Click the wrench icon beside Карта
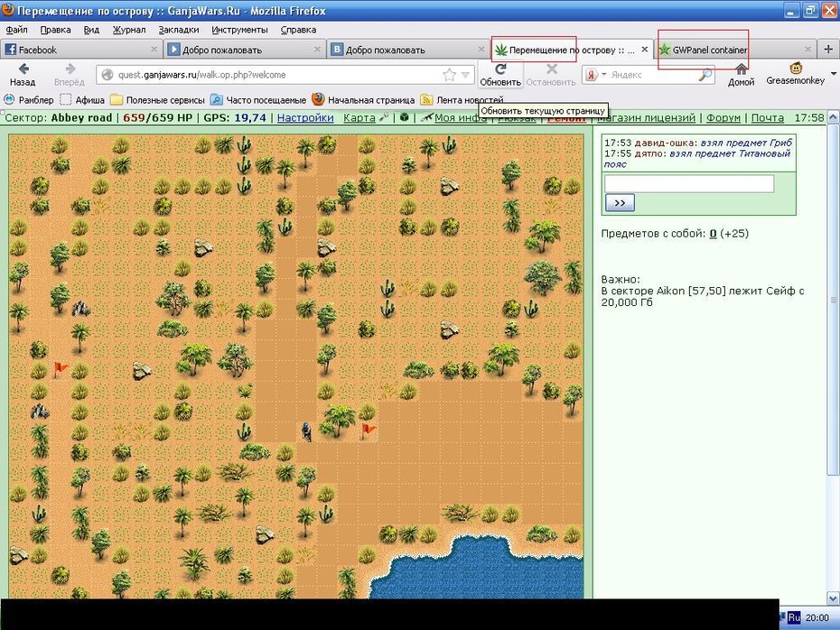840x630 pixels. [384, 117]
